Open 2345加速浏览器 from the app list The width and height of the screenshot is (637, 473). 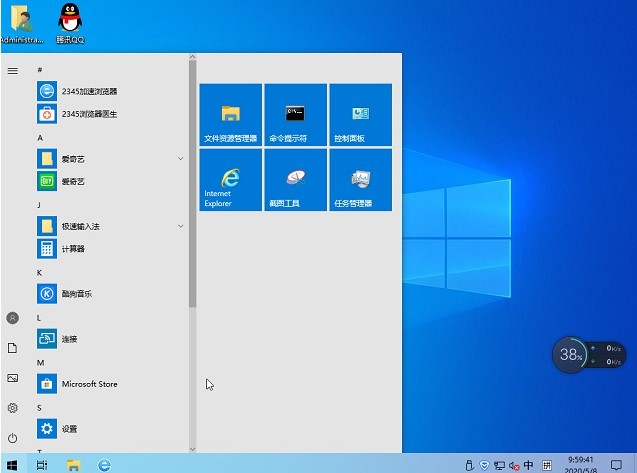90,91
